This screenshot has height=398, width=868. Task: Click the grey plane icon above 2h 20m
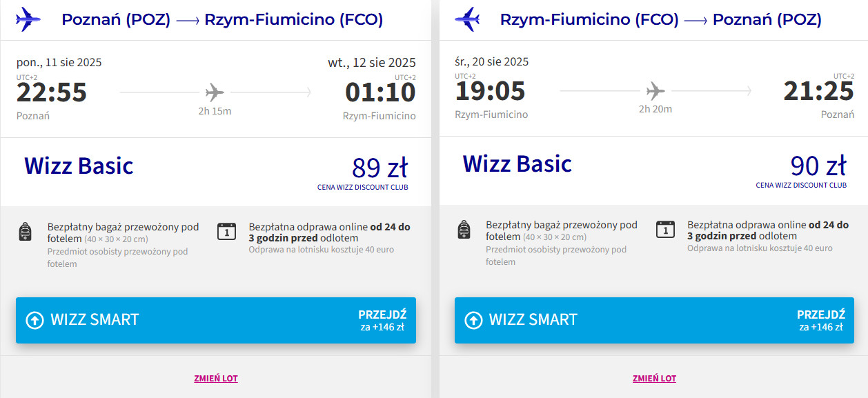(x=655, y=91)
